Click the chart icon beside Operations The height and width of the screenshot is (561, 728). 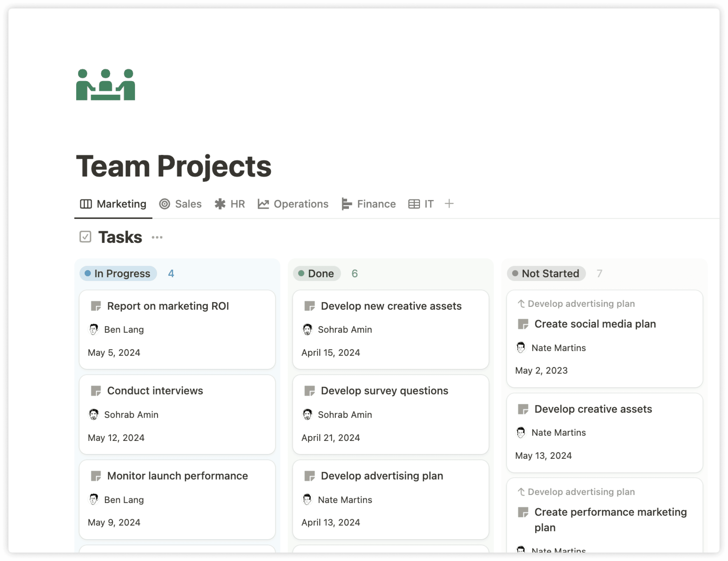click(263, 204)
